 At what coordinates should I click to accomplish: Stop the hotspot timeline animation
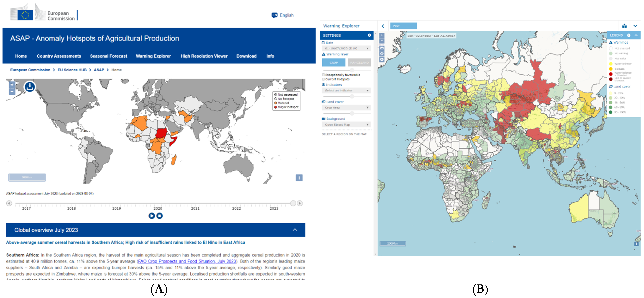point(159,216)
